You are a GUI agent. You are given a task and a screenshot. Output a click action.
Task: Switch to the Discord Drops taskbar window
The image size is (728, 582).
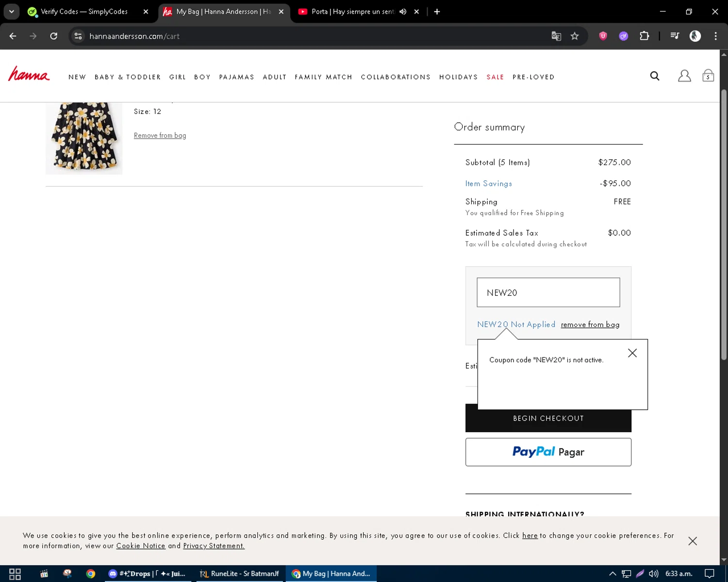pos(147,574)
